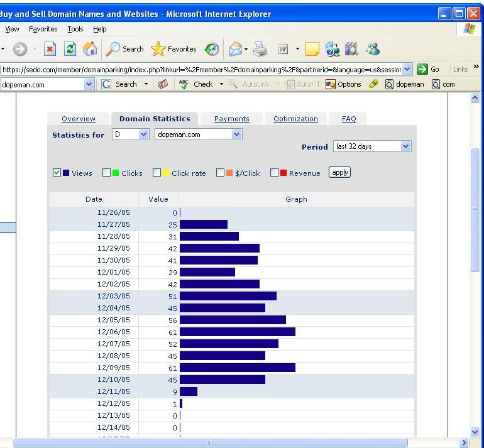The width and height of the screenshot is (484, 448).
Task: Click the Go button beside address bar
Action: [x=429, y=69]
